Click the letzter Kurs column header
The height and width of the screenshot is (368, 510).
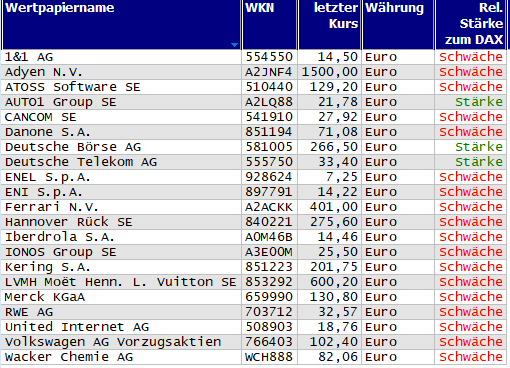pos(329,25)
